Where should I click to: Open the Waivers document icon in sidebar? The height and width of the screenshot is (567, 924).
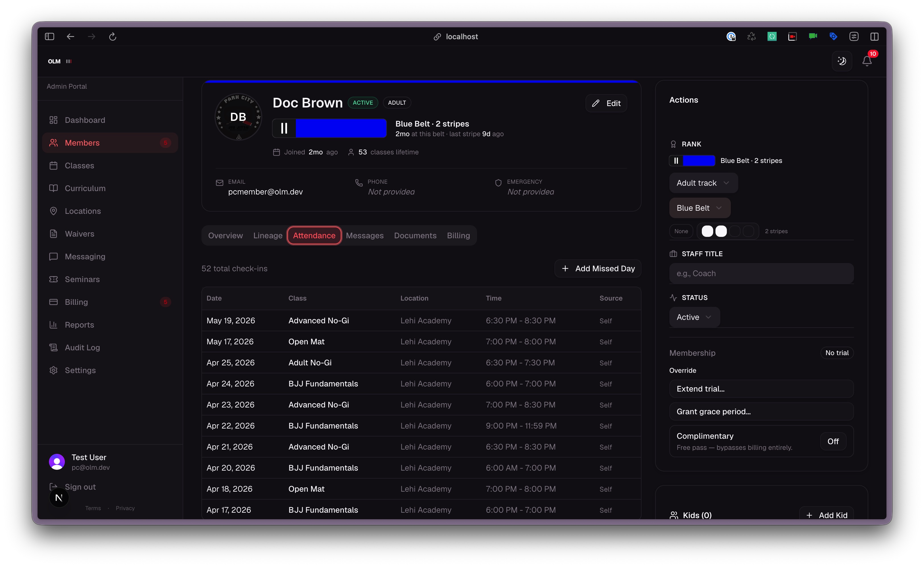(54, 234)
